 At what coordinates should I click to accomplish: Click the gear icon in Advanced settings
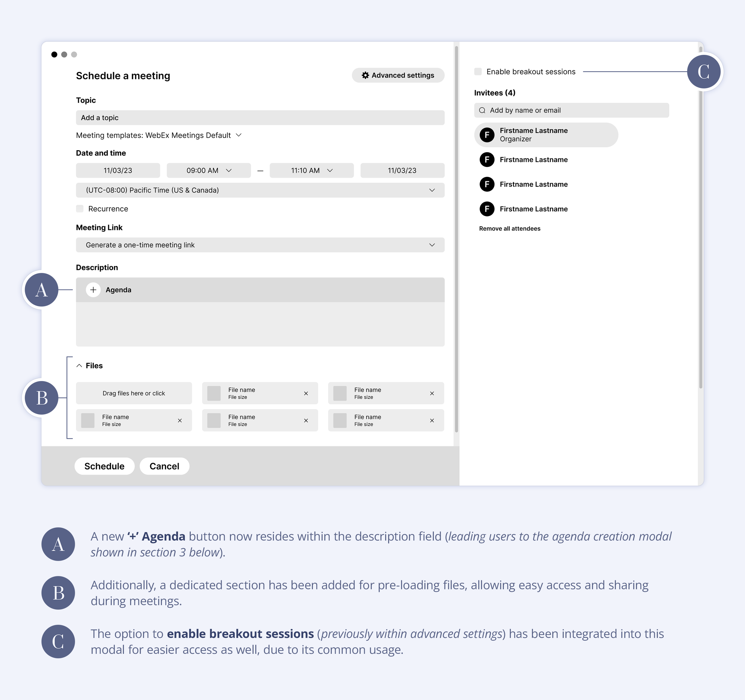pyautogui.click(x=365, y=75)
